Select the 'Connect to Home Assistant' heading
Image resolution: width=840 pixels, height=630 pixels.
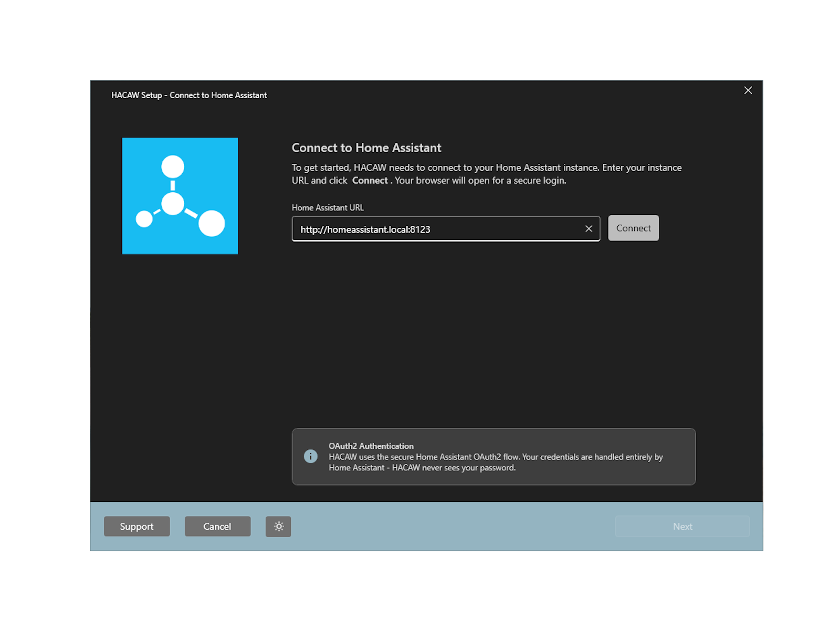point(366,148)
